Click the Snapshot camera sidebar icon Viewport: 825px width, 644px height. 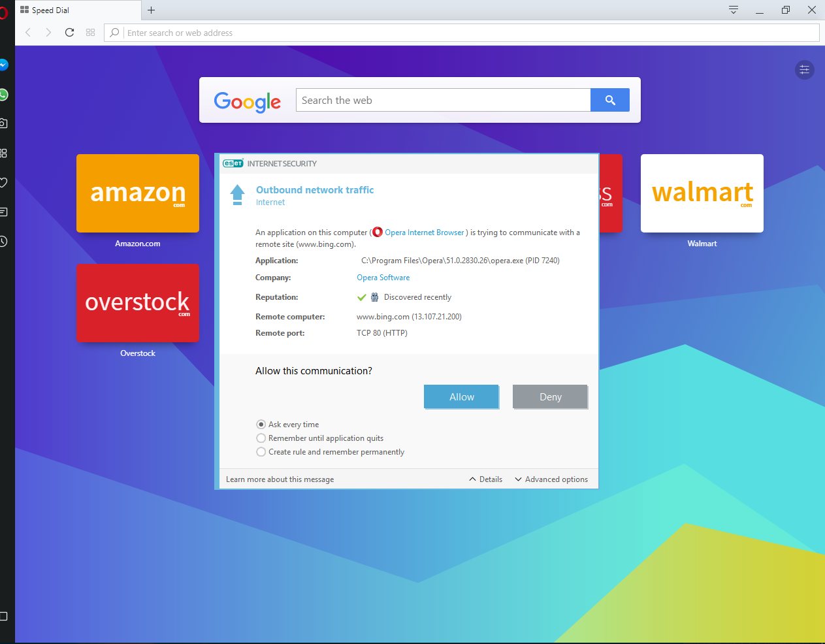[x=3, y=123]
